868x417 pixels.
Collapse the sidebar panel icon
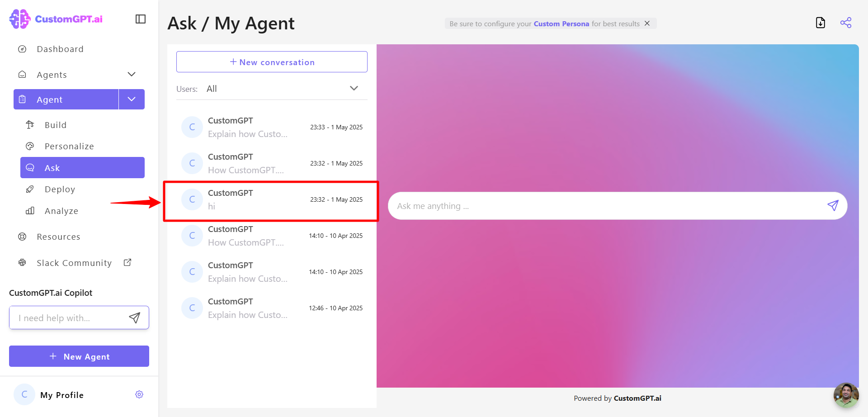click(141, 19)
